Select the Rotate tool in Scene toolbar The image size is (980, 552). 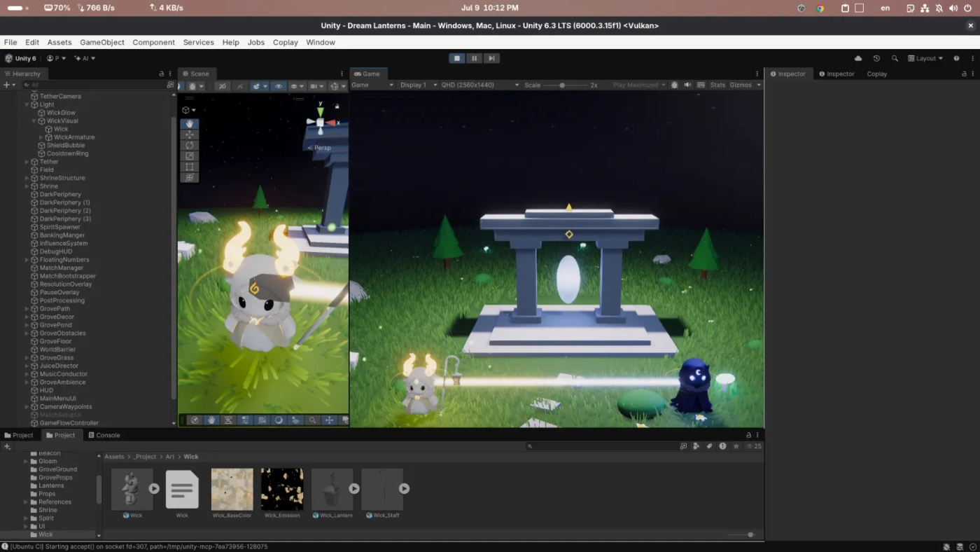coord(190,145)
